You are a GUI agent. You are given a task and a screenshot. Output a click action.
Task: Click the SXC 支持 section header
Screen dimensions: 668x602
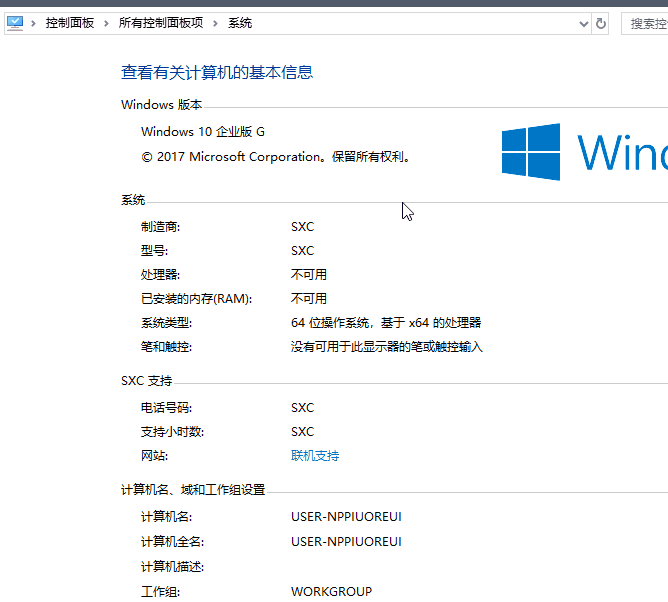147,380
